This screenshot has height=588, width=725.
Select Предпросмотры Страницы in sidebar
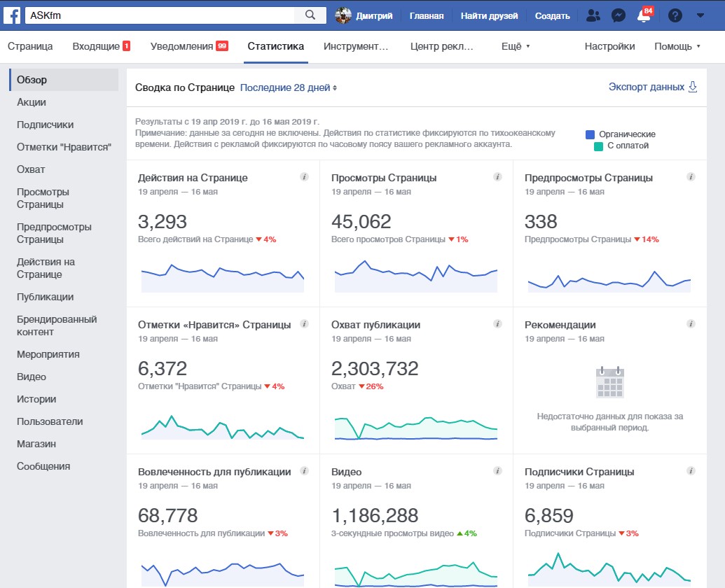coord(54,233)
